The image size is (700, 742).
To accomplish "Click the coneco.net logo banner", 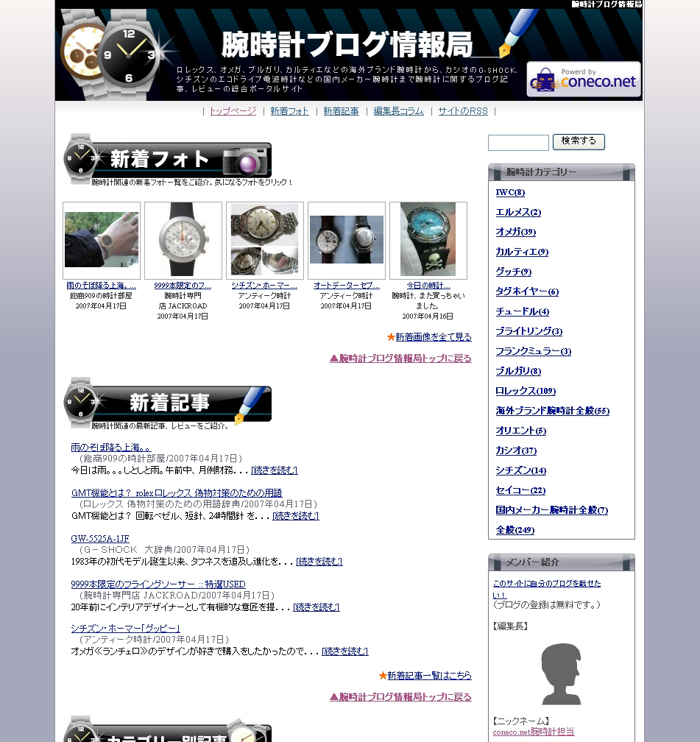I will click(x=584, y=79).
